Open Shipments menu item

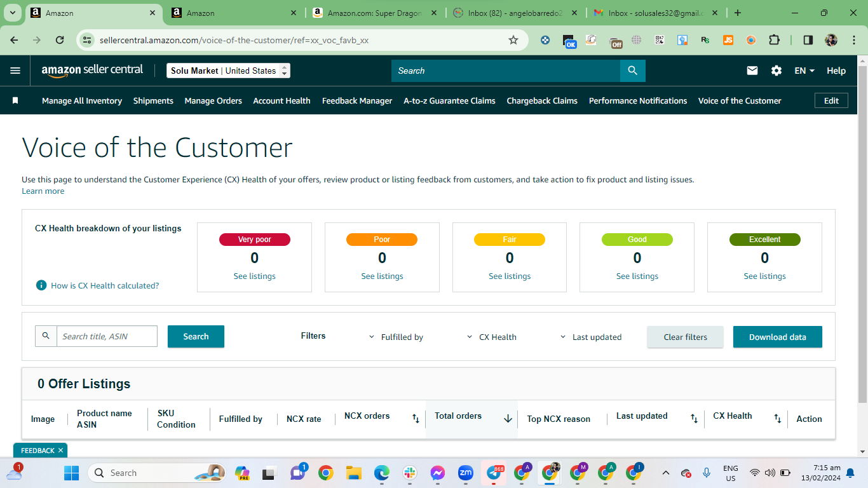(x=153, y=100)
